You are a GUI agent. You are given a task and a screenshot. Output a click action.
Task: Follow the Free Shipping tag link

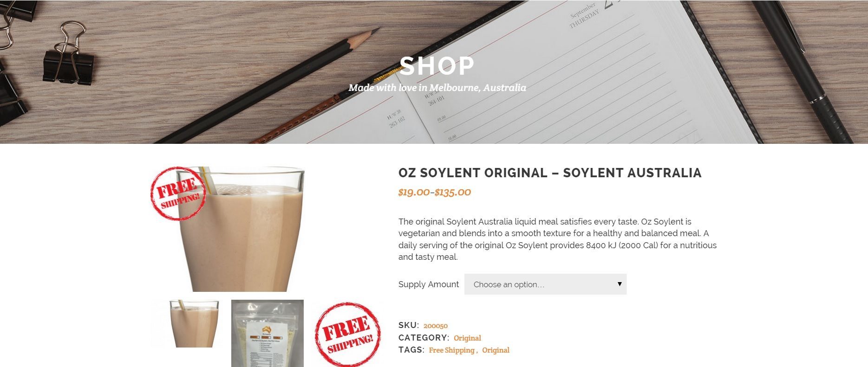(451, 350)
